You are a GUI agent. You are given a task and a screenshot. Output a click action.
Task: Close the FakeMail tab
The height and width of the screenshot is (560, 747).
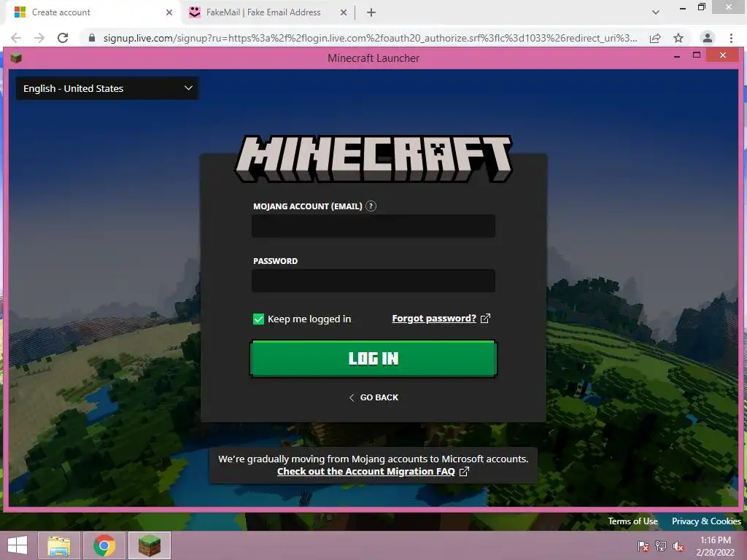(x=344, y=12)
